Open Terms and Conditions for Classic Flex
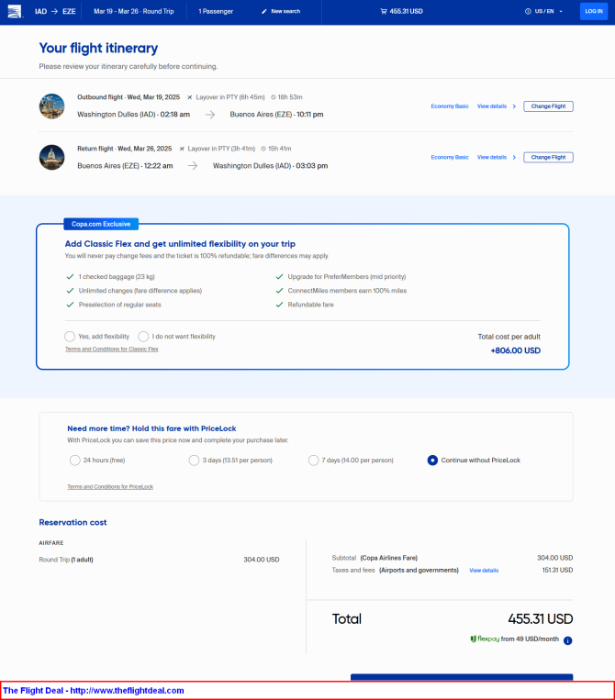 (x=112, y=349)
